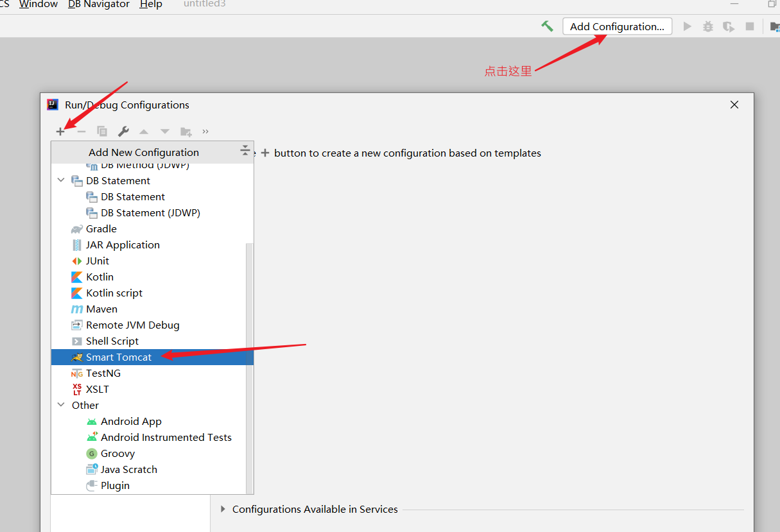The width and height of the screenshot is (780, 532).
Task: Click the JUnit icon
Action: click(77, 261)
